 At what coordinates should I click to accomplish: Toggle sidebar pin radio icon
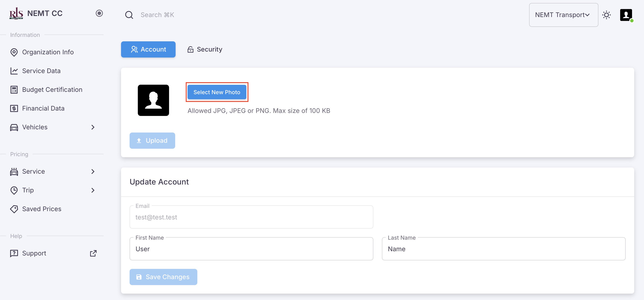click(99, 13)
